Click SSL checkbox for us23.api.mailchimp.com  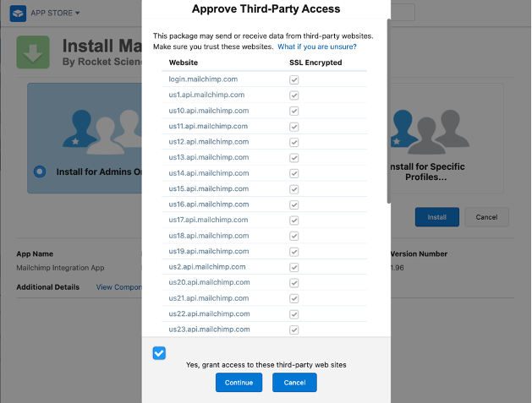point(293,329)
